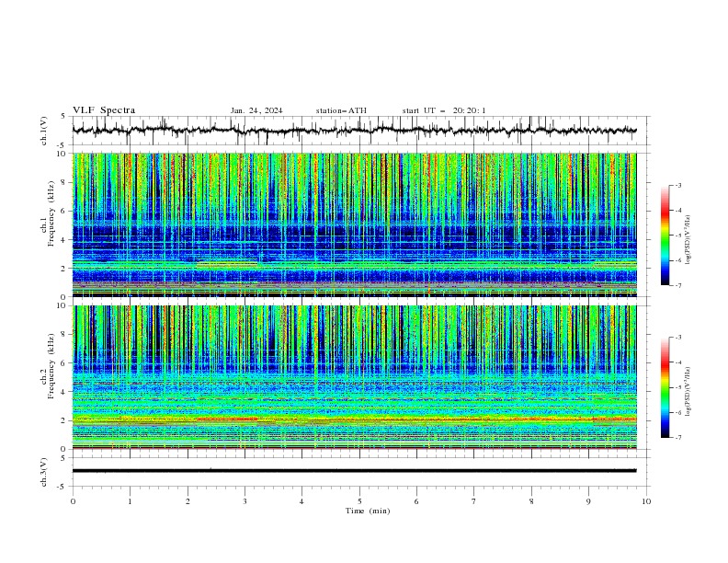Click the ch.3(V) axis label

(44, 472)
